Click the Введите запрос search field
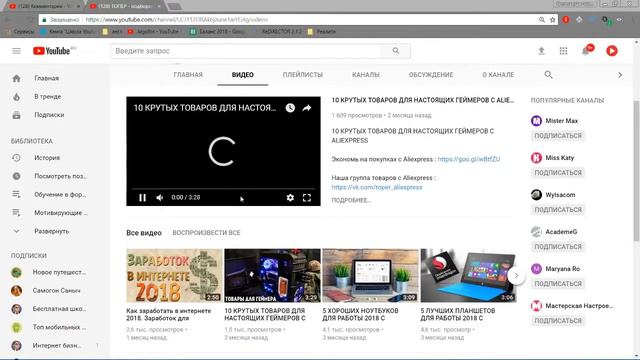The image size is (640, 360). click(246, 51)
